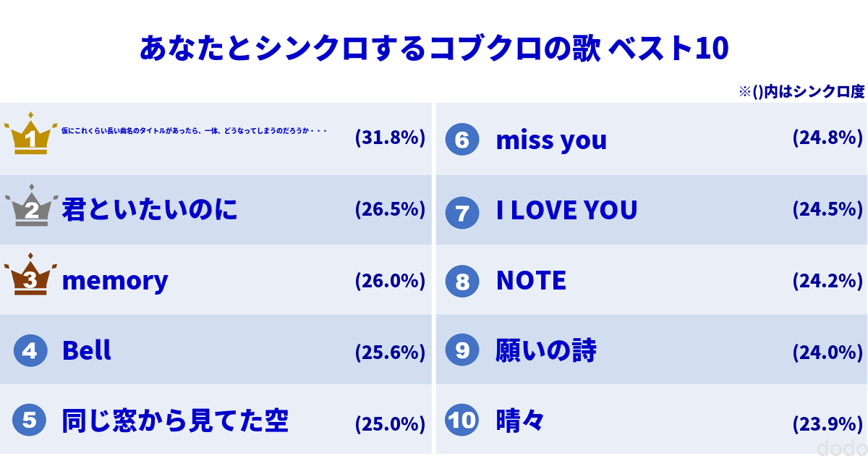The height and width of the screenshot is (456, 868).
Task: Click the number 6 circle badge
Action: click(x=462, y=140)
